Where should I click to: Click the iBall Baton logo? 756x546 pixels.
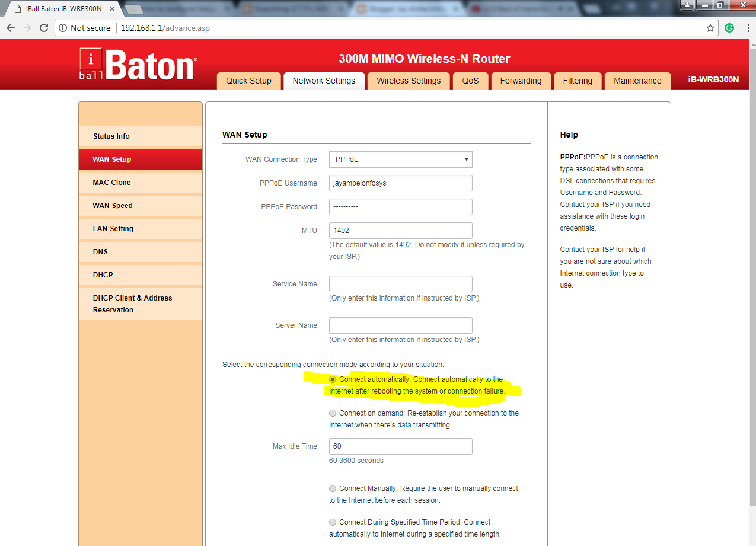136,64
